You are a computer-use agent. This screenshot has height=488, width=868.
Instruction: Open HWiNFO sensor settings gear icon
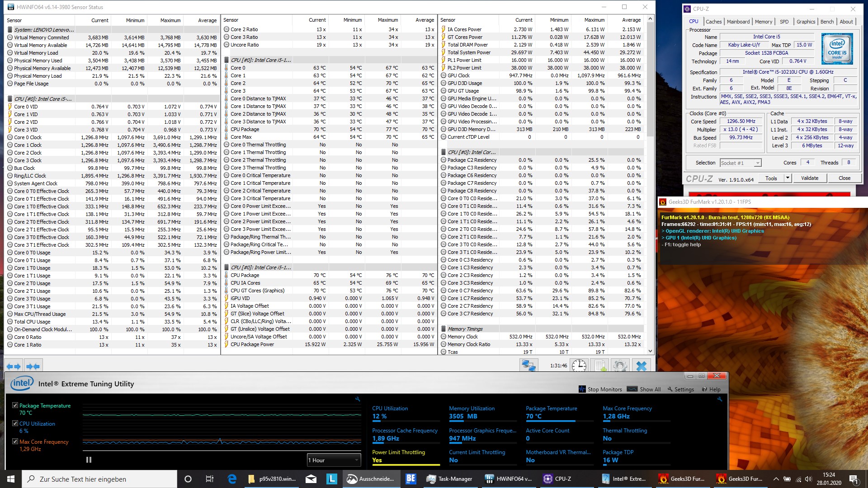tap(620, 366)
